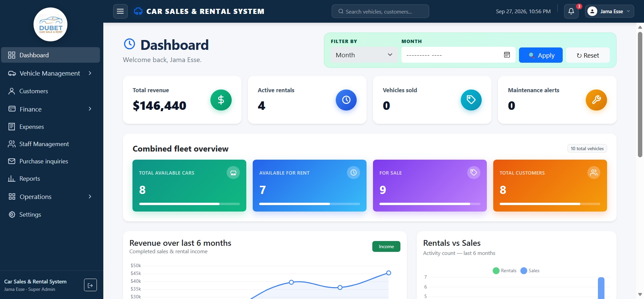Open the notifications bell
Viewport: 644px width, 299px height.
tap(571, 11)
